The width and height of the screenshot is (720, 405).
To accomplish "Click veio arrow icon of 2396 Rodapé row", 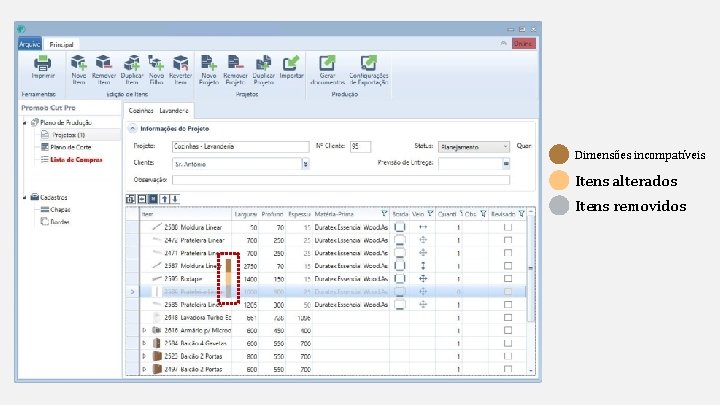I will (x=423, y=278).
